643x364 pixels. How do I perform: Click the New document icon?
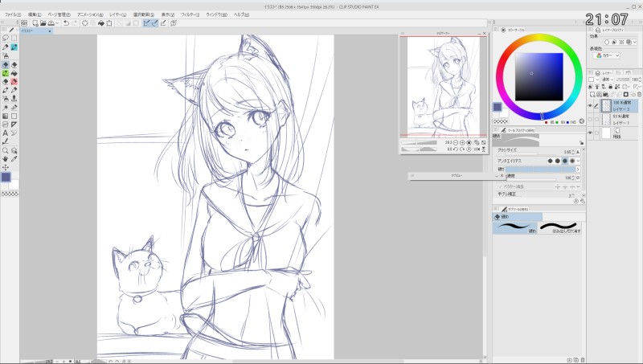pos(35,23)
